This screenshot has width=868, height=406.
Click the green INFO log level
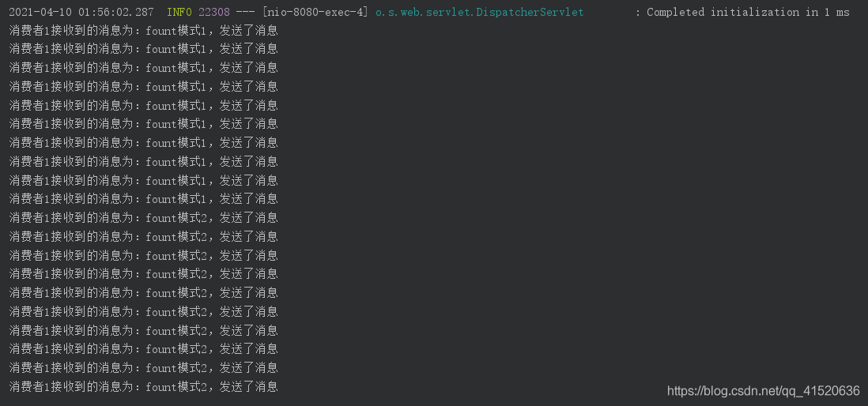[x=179, y=12]
